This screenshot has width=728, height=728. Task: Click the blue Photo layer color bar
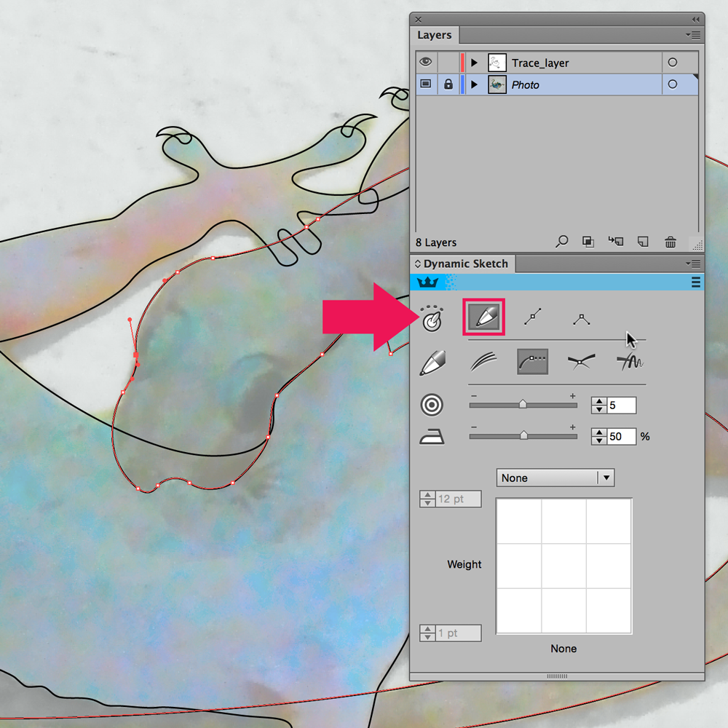[x=462, y=84]
